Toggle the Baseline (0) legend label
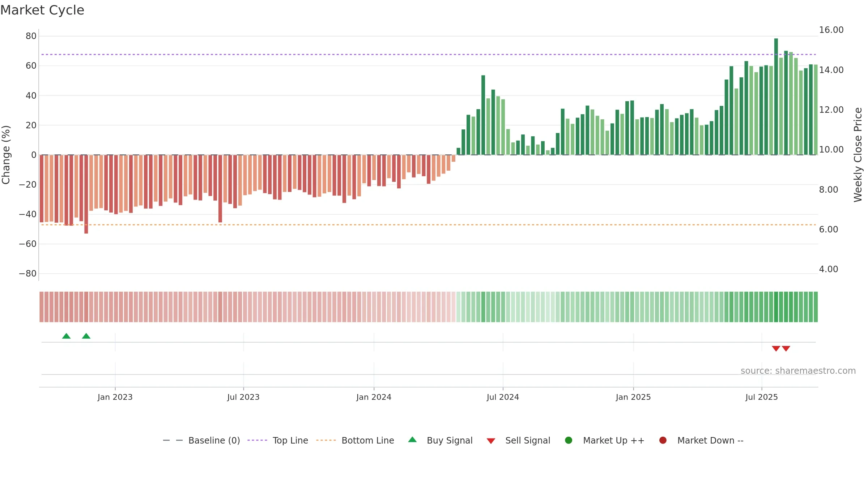This screenshot has width=868, height=488. point(214,440)
